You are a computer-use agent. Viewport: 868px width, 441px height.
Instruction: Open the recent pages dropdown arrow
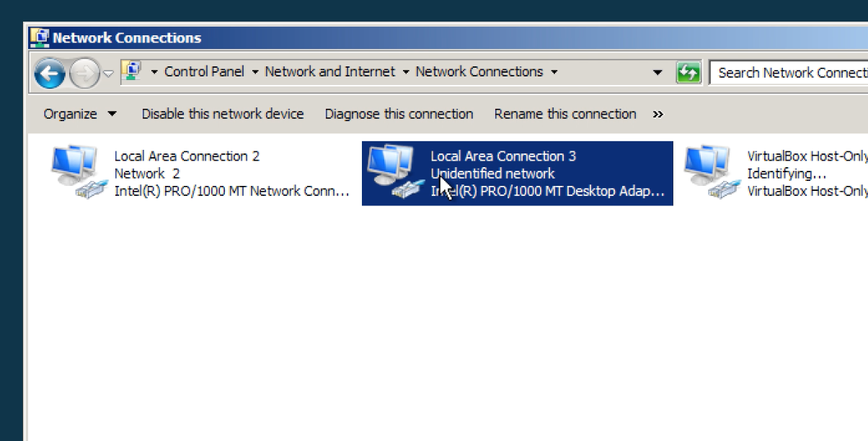pyautogui.click(x=108, y=73)
